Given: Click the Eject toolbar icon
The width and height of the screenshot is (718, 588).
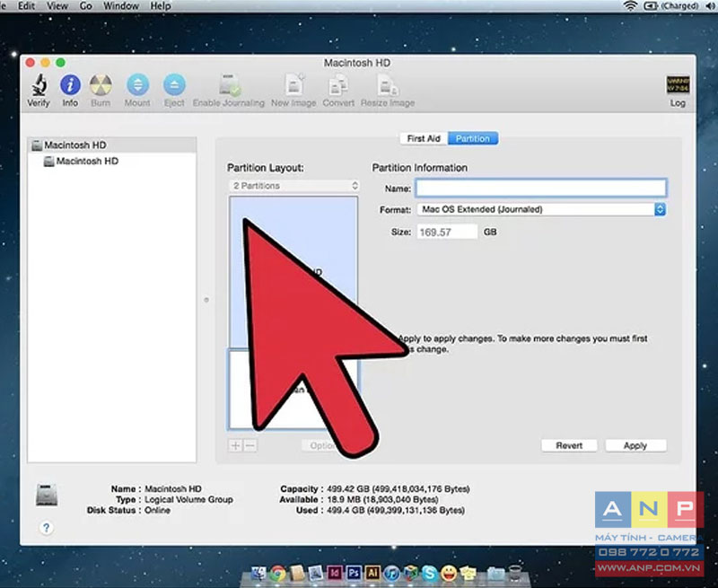Looking at the screenshot, I should pos(174,85).
